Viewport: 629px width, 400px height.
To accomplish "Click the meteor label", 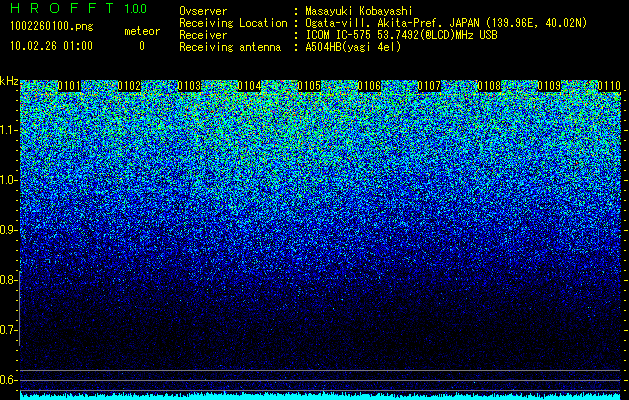I will click(x=142, y=31).
